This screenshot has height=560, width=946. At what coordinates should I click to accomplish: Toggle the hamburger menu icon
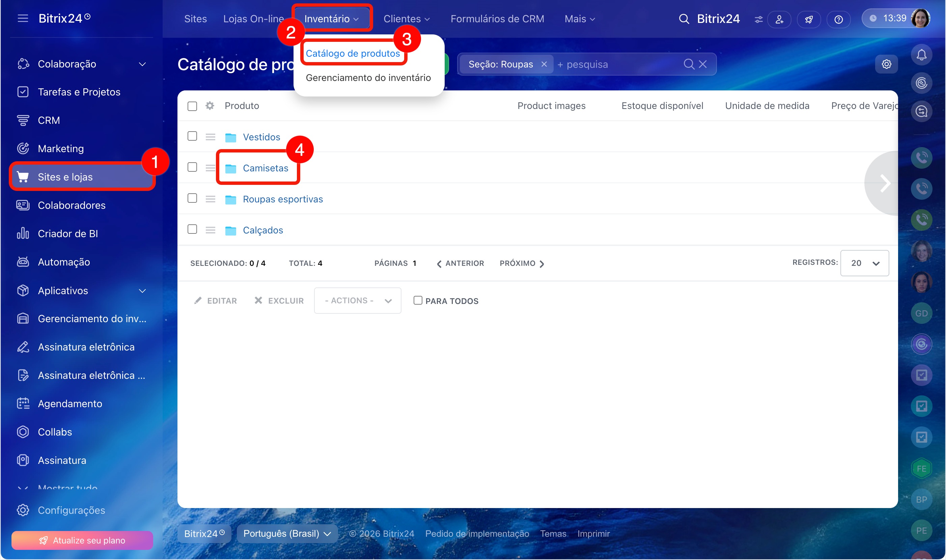click(23, 18)
